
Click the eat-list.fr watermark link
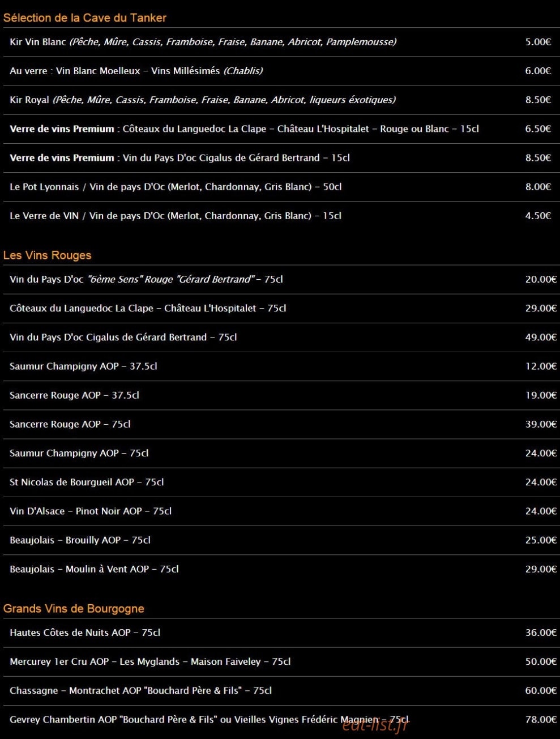point(375,724)
